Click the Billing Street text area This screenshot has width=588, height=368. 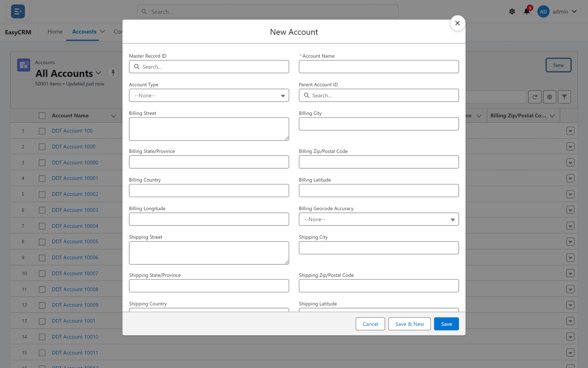[x=209, y=129]
